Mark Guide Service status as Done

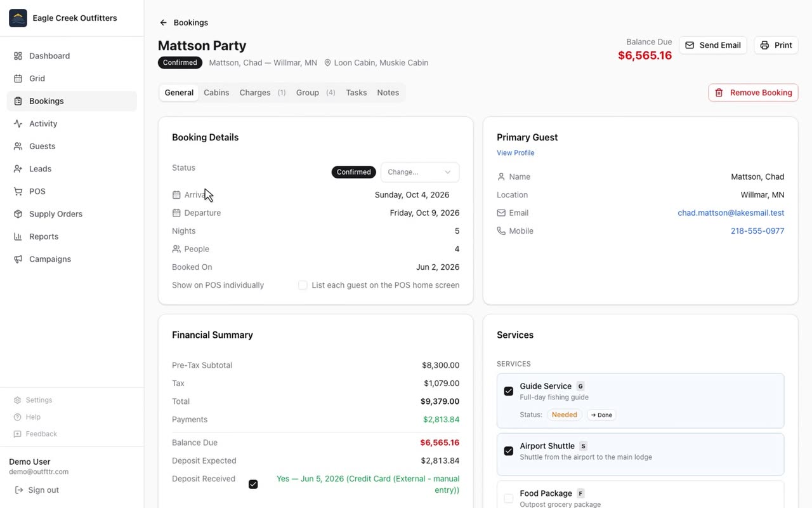pyautogui.click(x=601, y=415)
